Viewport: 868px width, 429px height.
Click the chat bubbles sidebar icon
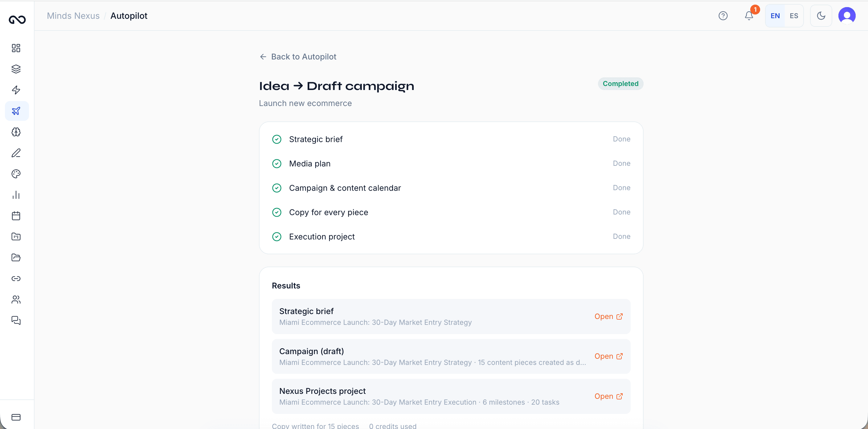coord(16,321)
